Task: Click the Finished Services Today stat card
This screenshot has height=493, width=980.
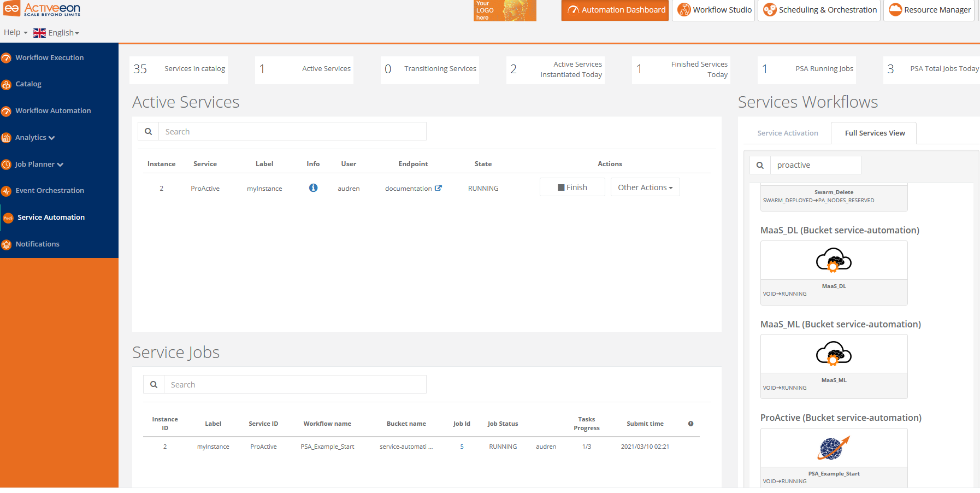Action: (681, 70)
